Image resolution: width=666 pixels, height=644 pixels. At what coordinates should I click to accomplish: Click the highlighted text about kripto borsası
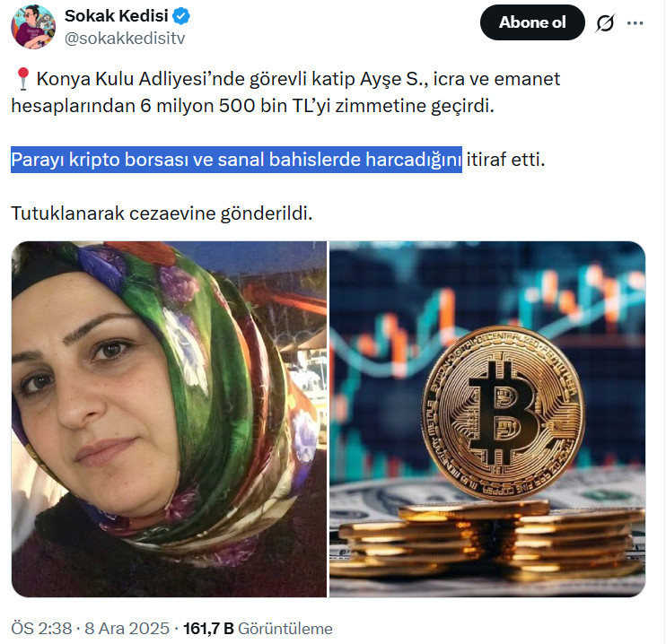[x=236, y=160]
